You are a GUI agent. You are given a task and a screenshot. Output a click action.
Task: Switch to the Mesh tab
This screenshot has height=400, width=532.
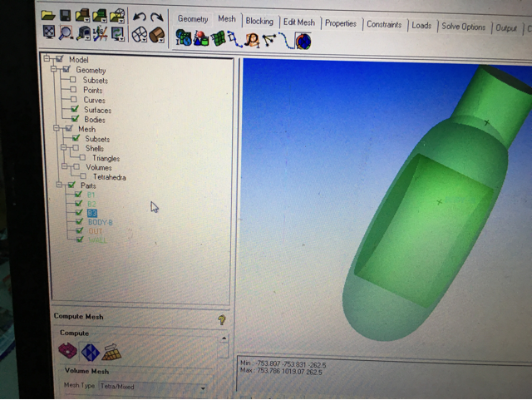click(227, 19)
